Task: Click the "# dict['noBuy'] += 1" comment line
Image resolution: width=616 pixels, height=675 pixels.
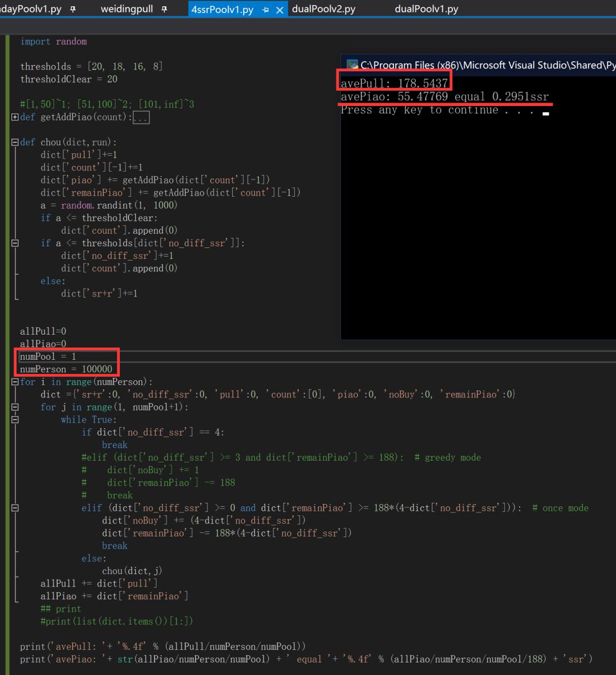Action: click(x=140, y=470)
